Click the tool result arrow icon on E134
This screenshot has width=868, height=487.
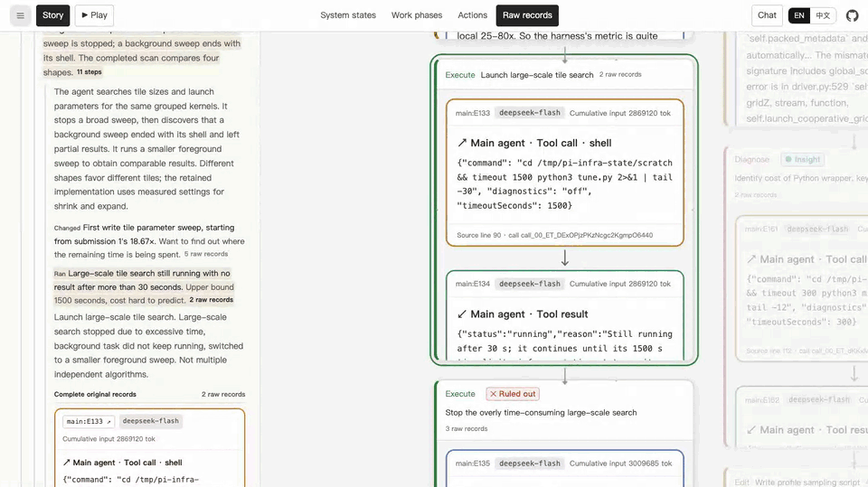462,314
